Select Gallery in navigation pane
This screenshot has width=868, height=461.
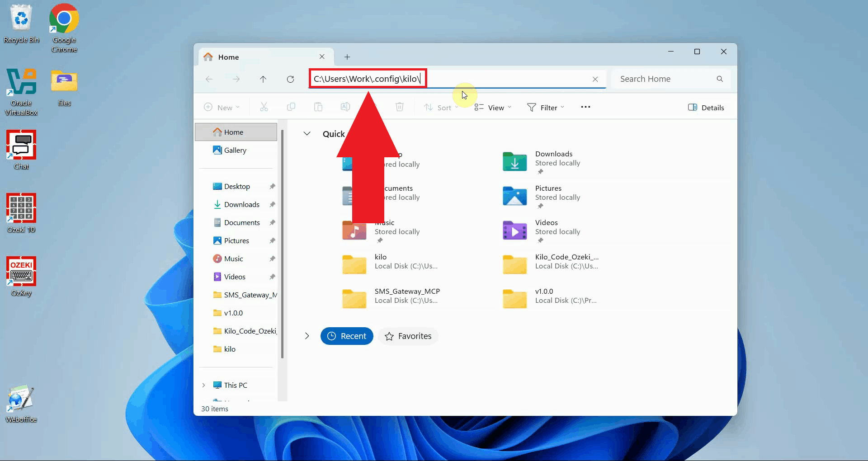(236, 150)
